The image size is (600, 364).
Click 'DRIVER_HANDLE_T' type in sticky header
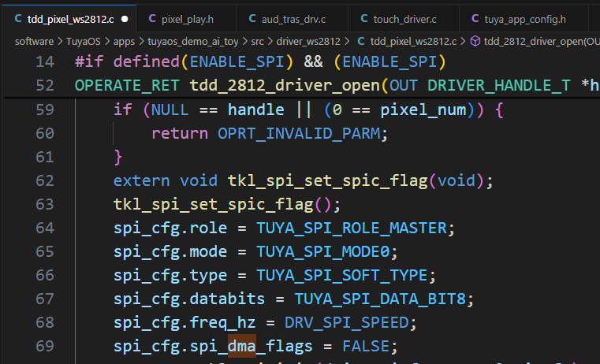tap(498, 85)
